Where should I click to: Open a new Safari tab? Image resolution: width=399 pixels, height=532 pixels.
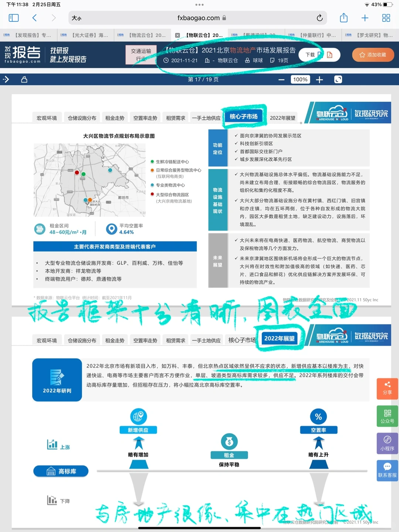[365, 18]
